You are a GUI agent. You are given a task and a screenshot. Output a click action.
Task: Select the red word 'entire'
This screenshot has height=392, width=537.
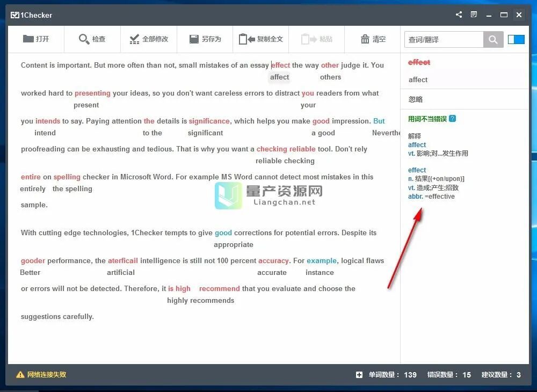31,177
